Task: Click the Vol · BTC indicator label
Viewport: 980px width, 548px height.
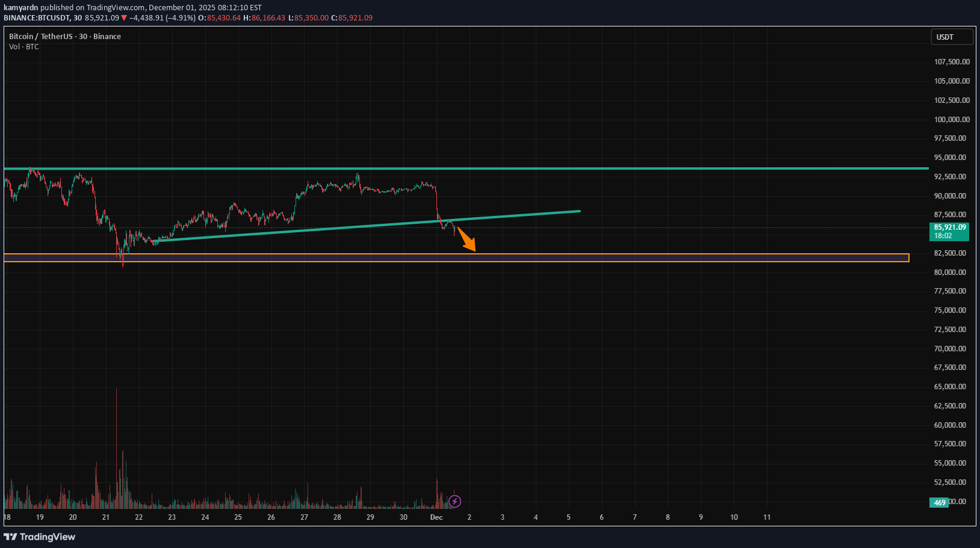Action: tap(24, 47)
